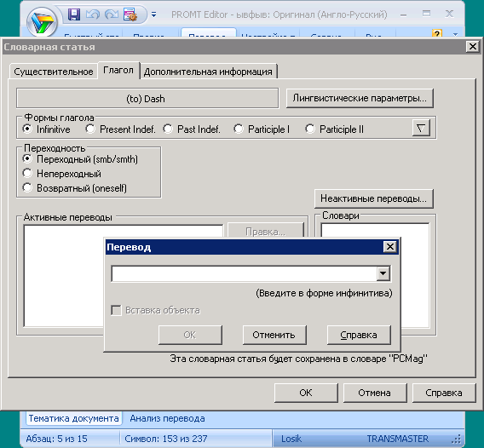Select Возвратный (oneself) radio option
The width and height of the screenshot is (484, 448).
pyautogui.click(x=75, y=188)
